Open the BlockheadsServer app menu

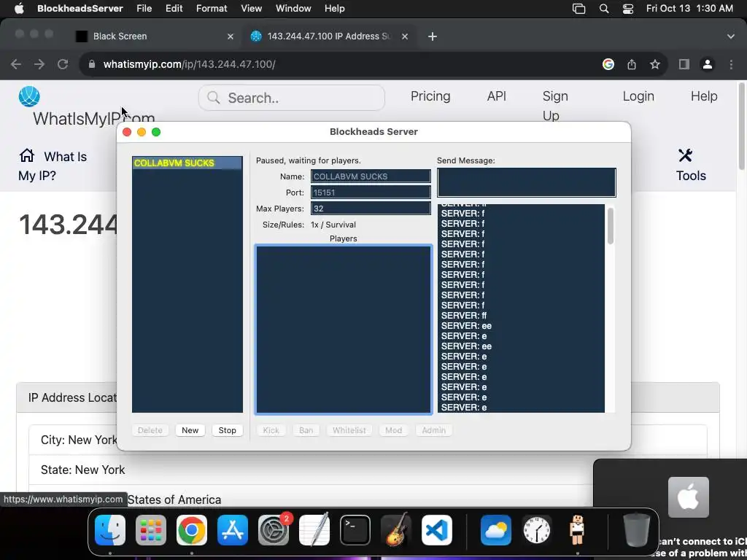click(80, 9)
